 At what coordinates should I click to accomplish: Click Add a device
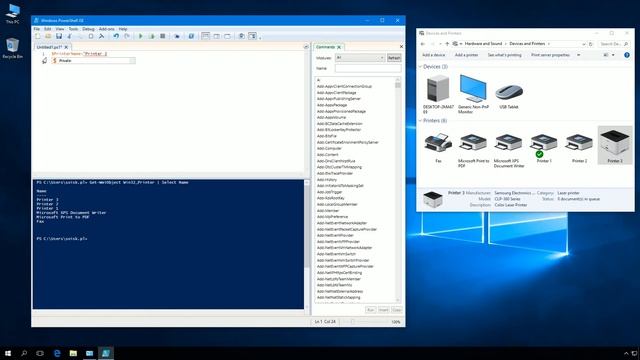pyautogui.click(x=433, y=55)
